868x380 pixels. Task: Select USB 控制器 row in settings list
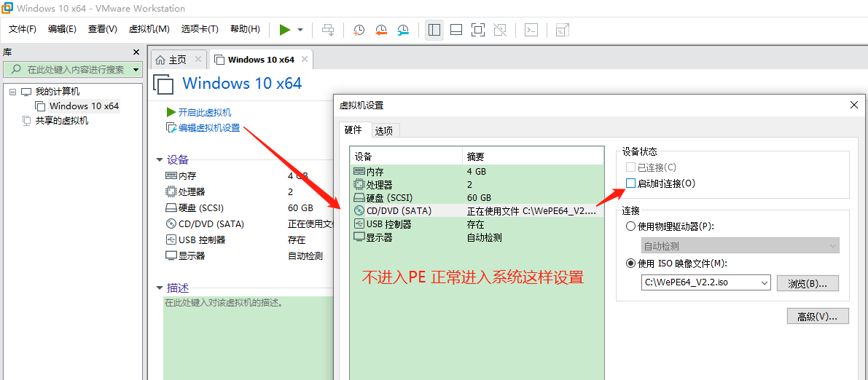coord(477,224)
